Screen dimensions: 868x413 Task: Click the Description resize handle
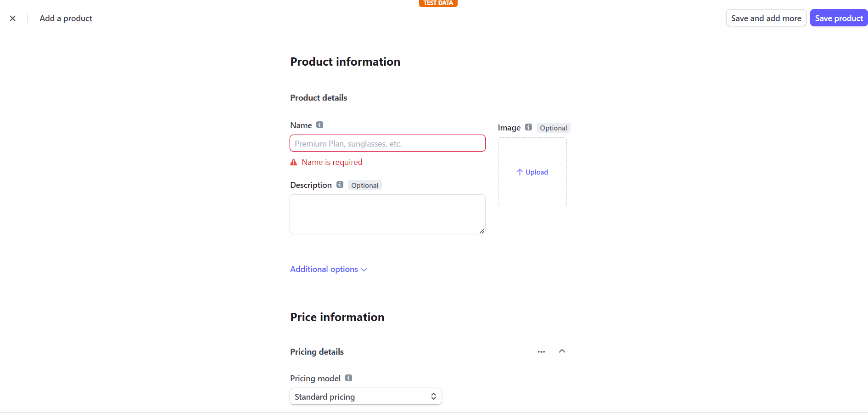(482, 231)
